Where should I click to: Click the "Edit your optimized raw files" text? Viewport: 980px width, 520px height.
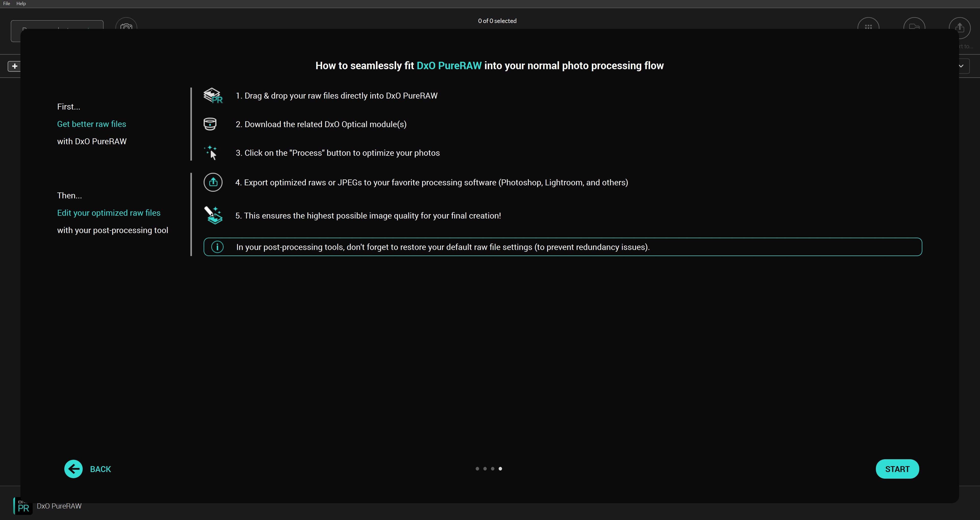[109, 213]
